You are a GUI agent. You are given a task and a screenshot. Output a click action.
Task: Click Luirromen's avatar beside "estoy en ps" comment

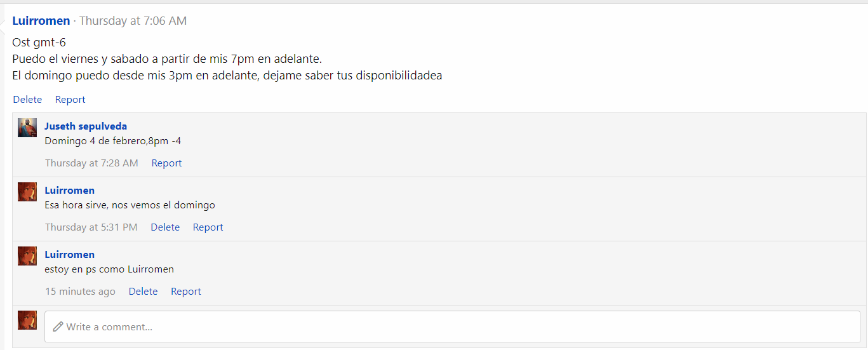(27, 256)
